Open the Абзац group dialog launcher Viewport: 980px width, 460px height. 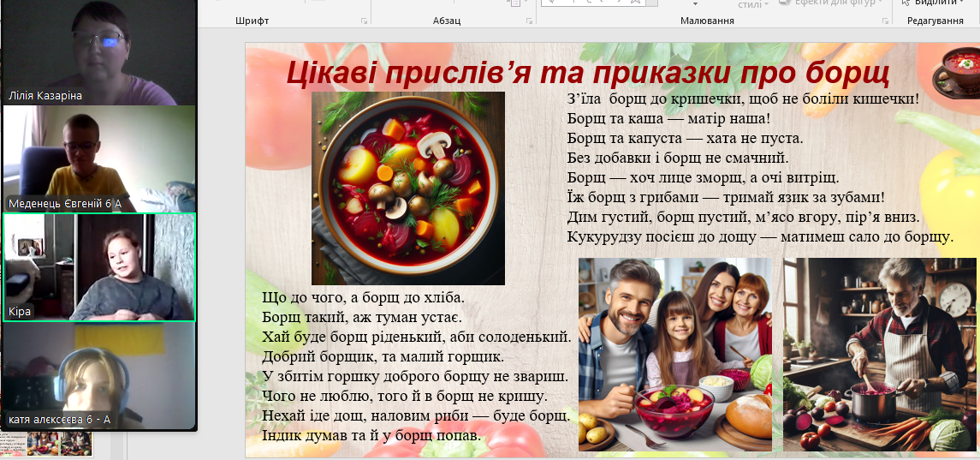(530, 21)
